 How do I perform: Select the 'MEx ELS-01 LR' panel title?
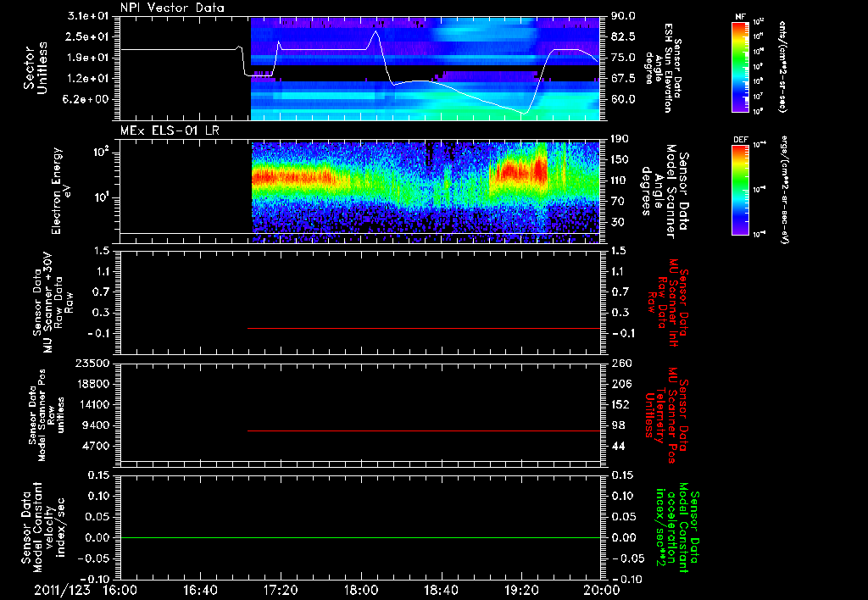click(x=170, y=131)
